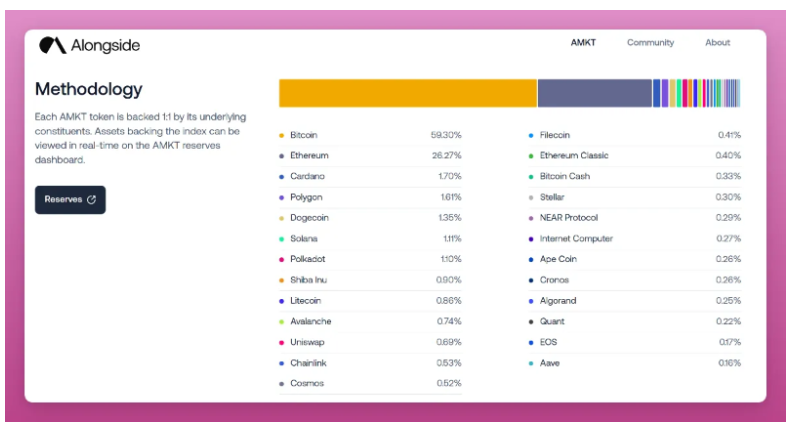Click Algorand's 0.25% value
This screenshot has height=428, width=790.
(x=728, y=301)
